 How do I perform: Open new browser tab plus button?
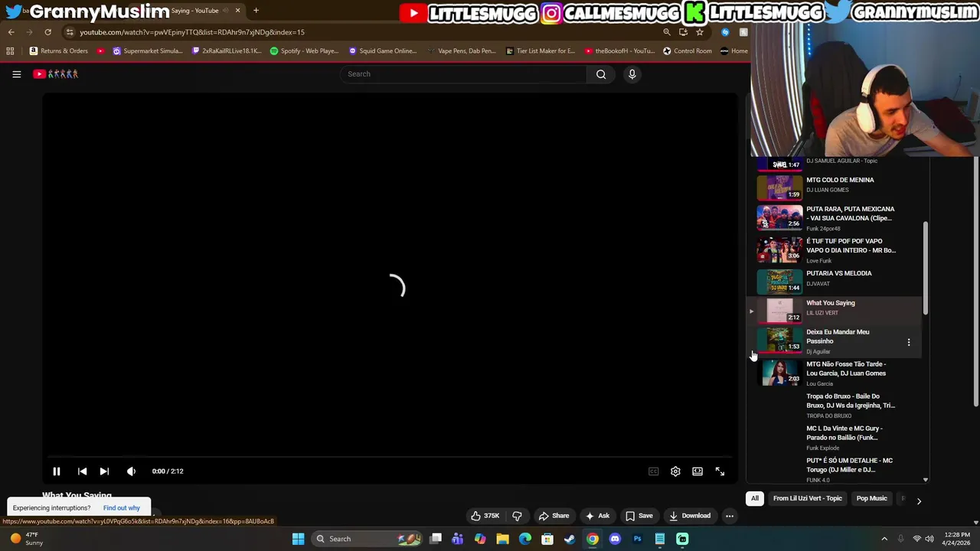point(256,11)
